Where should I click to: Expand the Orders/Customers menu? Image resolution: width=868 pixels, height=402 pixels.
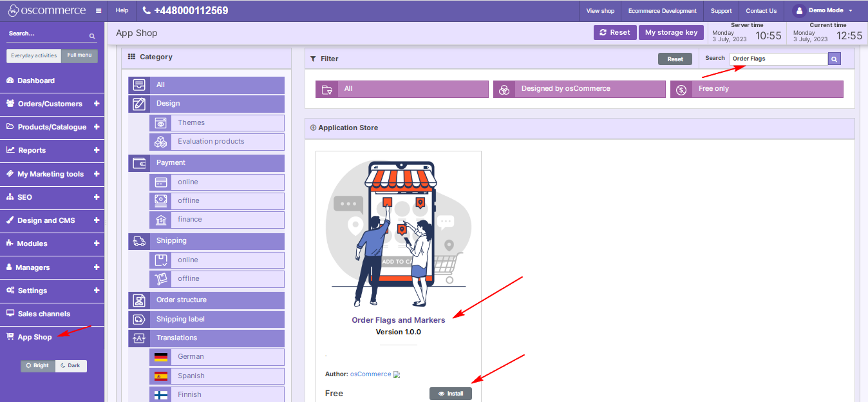tap(97, 104)
